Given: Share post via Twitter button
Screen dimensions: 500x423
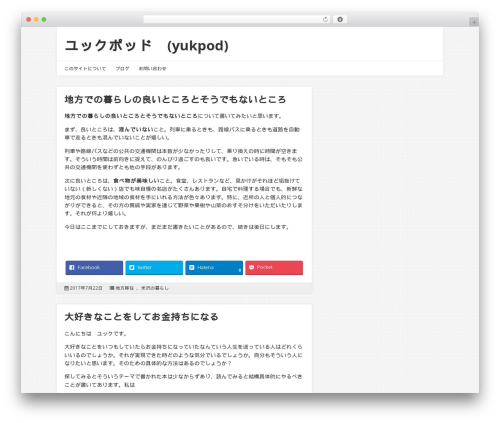Looking at the screenshot, I should pos(154,268).
